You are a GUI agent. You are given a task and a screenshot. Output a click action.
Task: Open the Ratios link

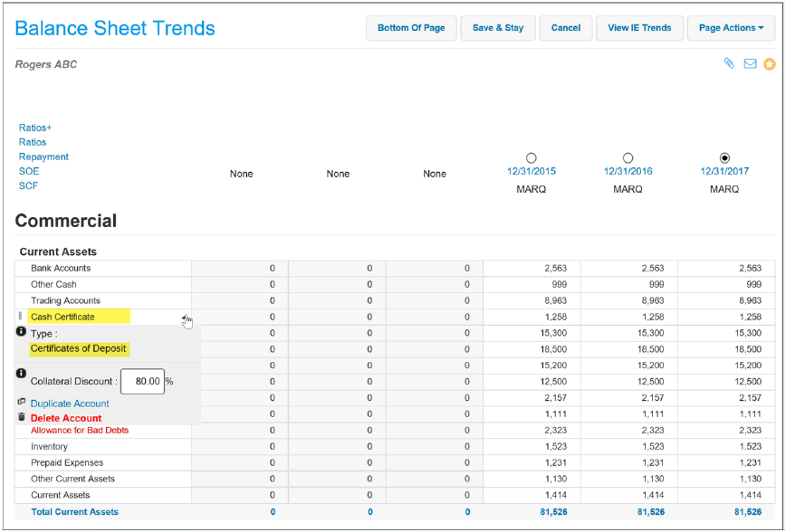click(33, 142)
